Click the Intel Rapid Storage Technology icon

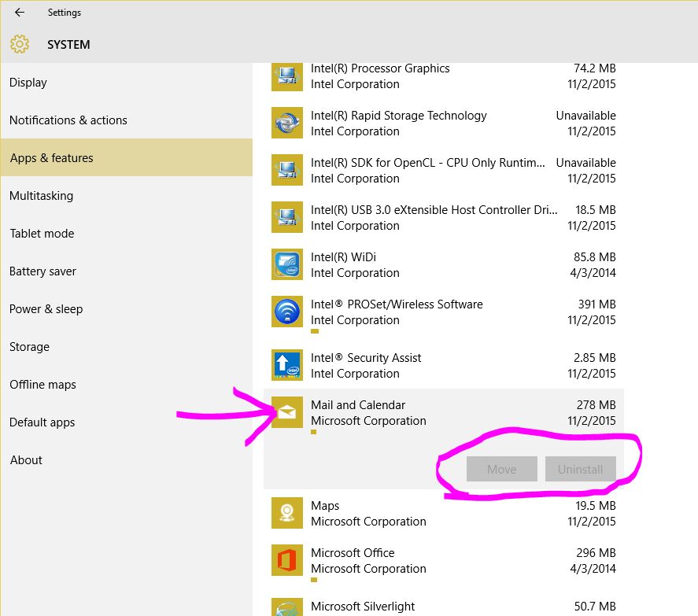[287, 123]
